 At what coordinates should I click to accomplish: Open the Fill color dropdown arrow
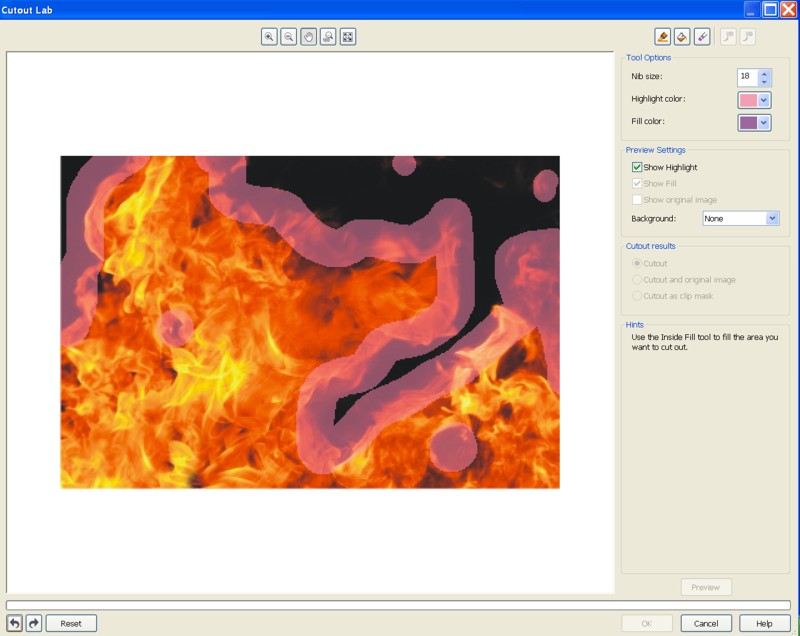(x=764, y=122)
